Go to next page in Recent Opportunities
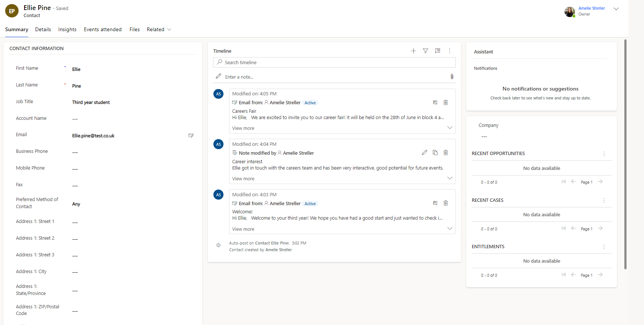Image resolution: width=644 pixels, height=325 pixels. [600, 182]
